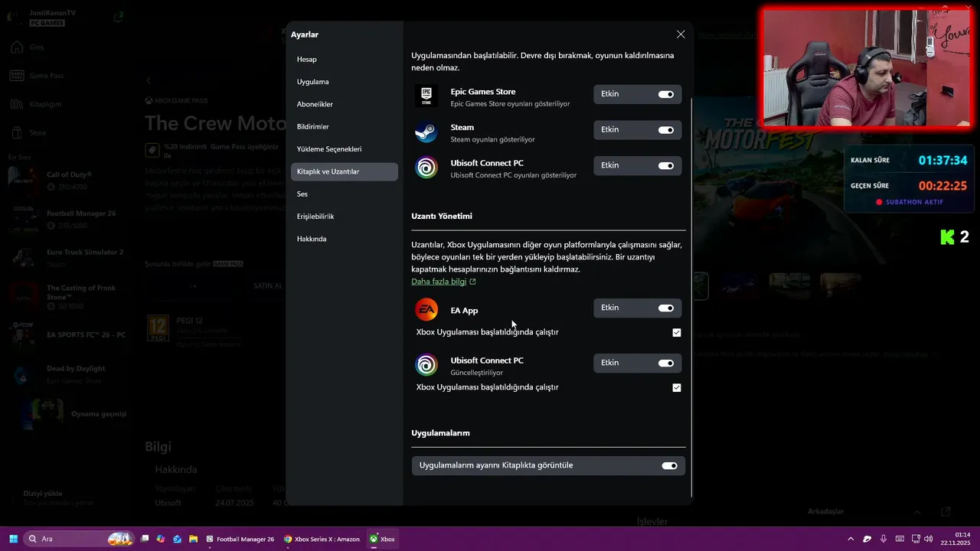Click the microphone tray icon

[x=884, y=539]
